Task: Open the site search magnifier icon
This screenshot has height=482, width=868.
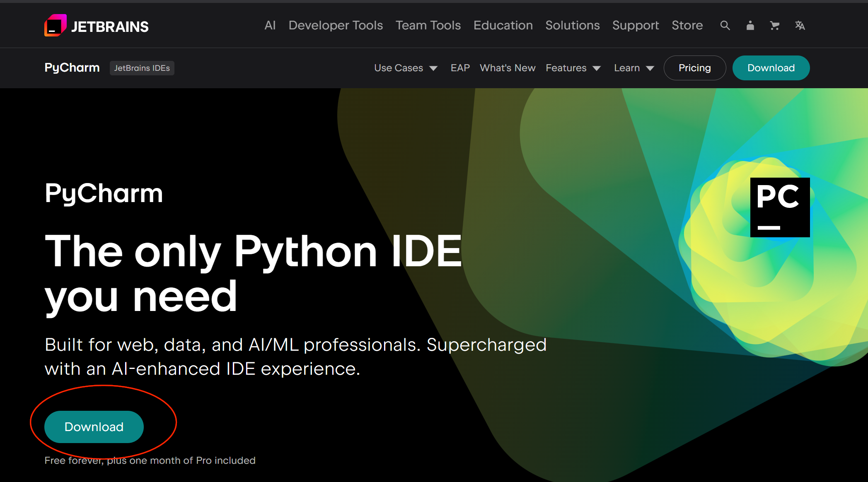Action: [725, 26]
